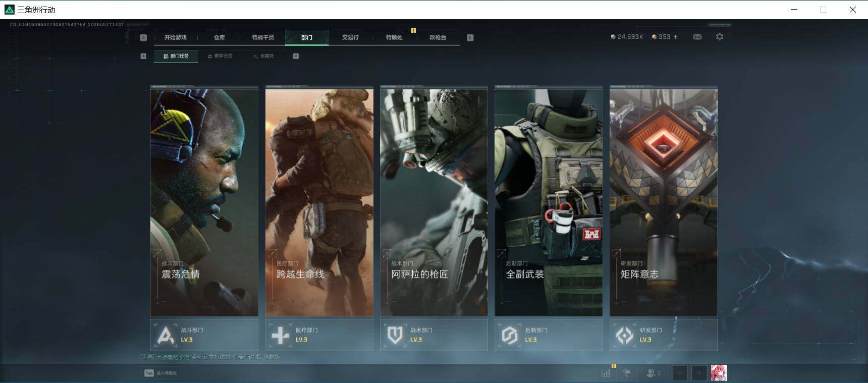Click the 三角洲行动 window title icon

pyautogui.click(x=9, y=10)
